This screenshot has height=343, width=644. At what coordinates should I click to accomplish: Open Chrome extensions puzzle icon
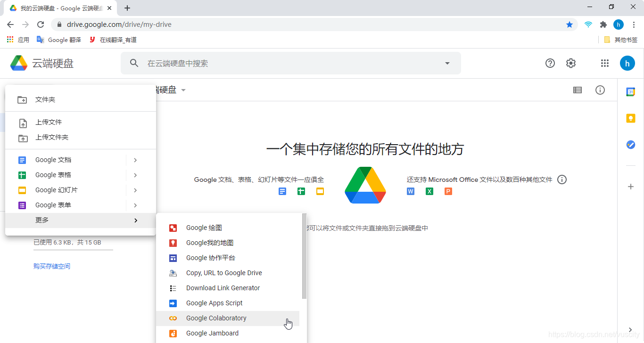pos(603,24)
